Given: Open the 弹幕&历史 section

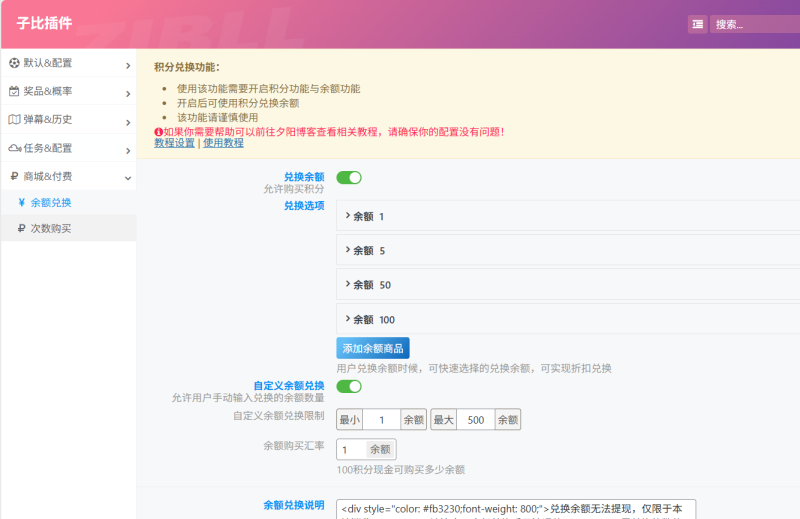Looking at the screenshot, I should point(69,119).
